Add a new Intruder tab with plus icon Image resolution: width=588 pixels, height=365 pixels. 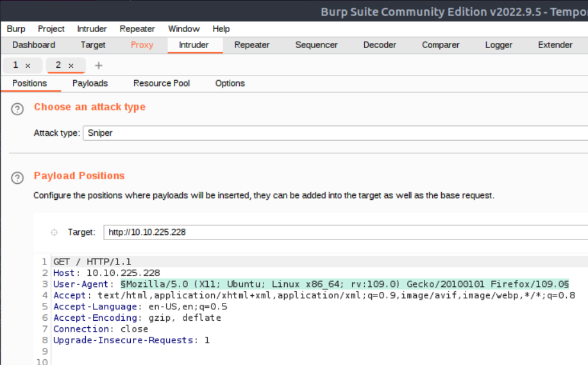pyautogui.click(x=98, y=66)
